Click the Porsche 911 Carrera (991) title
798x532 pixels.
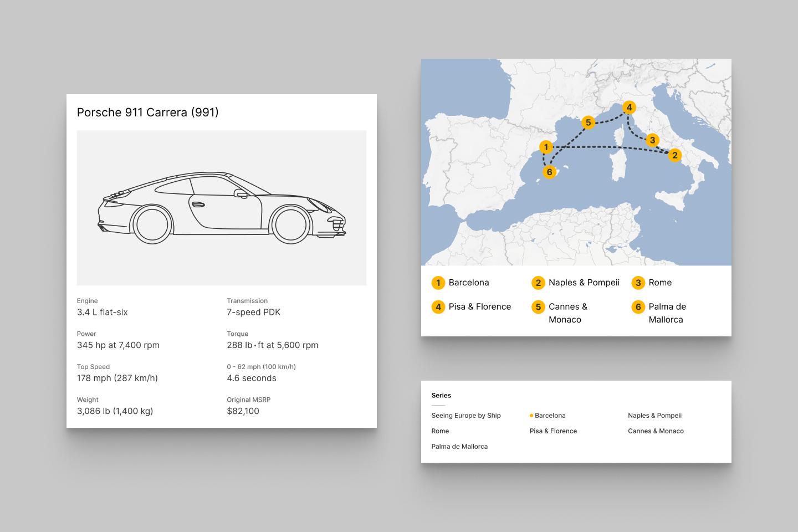coord(147,112)
